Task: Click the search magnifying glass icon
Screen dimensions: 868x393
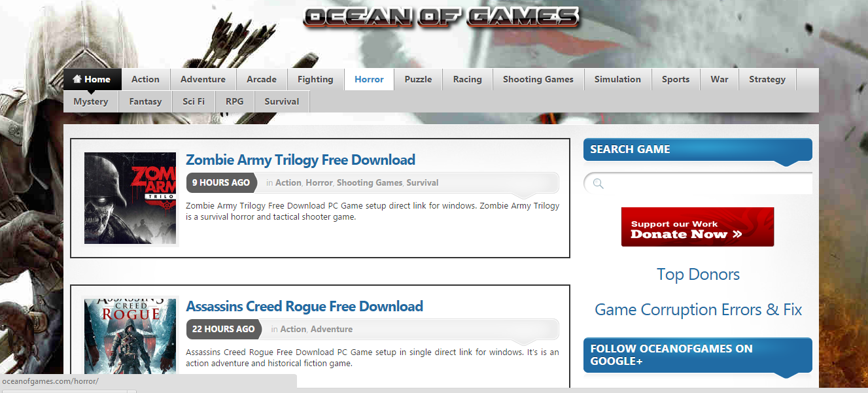Action: (597, 184)
